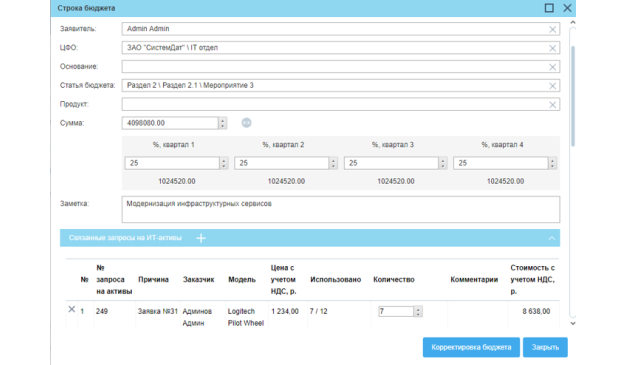Focus the квартал 1 percent input
The width and height of the screenshot is (627, 365).
tap(172, 163)
